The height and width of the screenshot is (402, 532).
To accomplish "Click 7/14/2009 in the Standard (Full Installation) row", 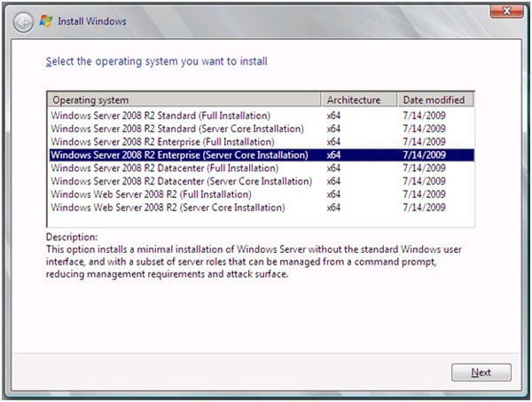I will click(424, 115).
